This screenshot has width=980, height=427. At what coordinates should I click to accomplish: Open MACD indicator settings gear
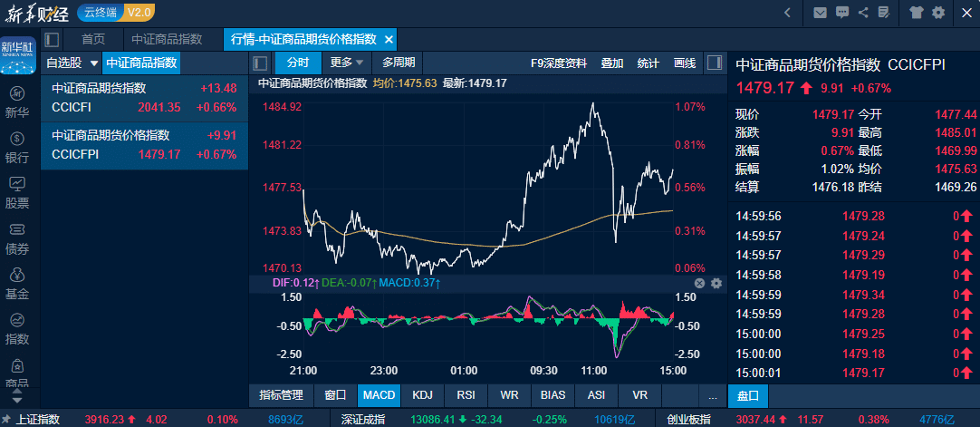click(716, 283)
